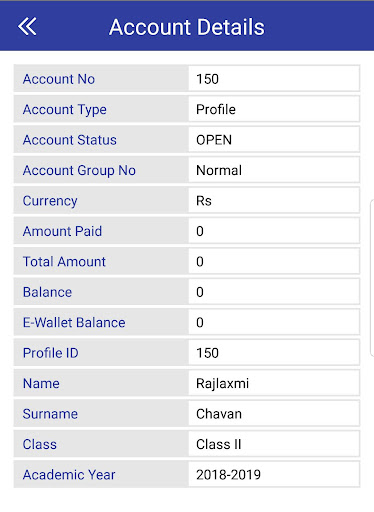Click the Academic Year label
This screenshot has height=512, width=374.
pyautogui.click(x=69, y=475)
